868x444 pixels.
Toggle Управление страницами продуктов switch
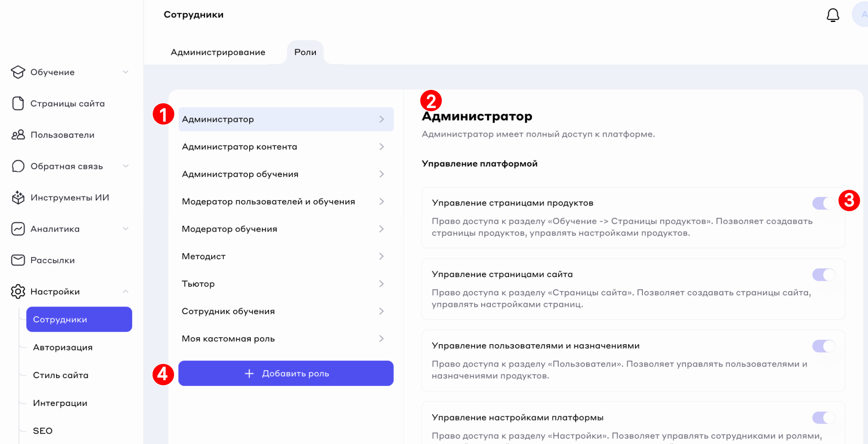(x=823, y=203)
